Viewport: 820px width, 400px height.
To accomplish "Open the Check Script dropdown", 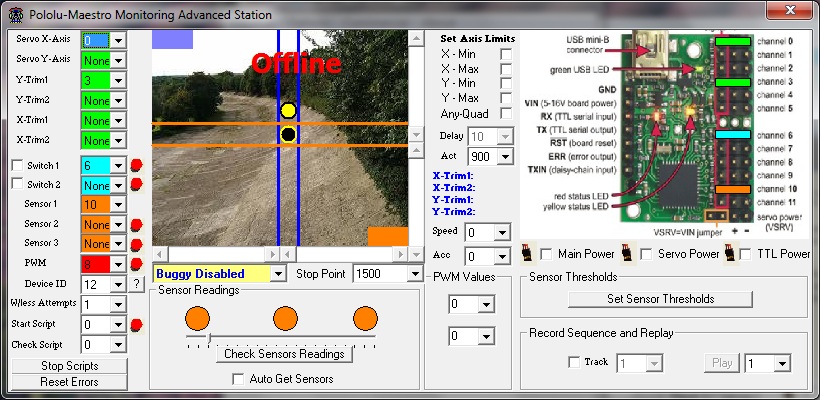I will 119,345.
